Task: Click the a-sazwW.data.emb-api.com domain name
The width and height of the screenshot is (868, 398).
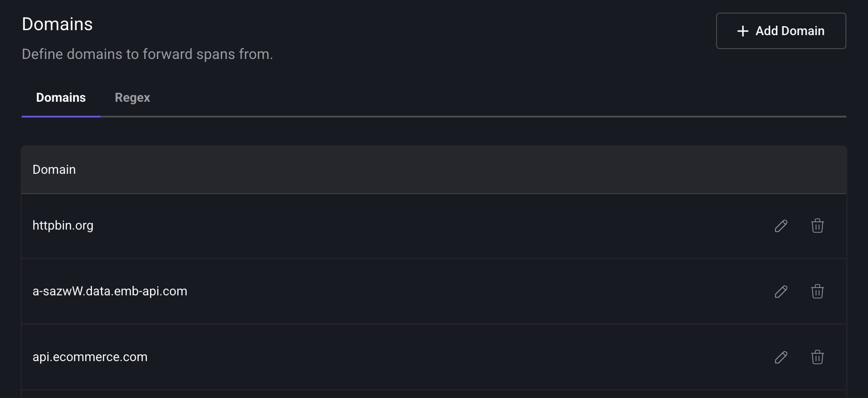Action: click(x=110, y=291)
